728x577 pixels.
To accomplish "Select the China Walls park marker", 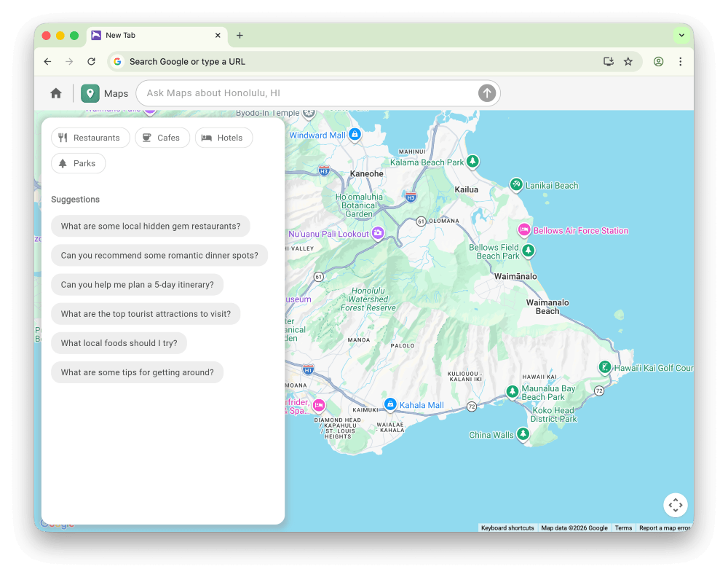I will pos(522,434).
